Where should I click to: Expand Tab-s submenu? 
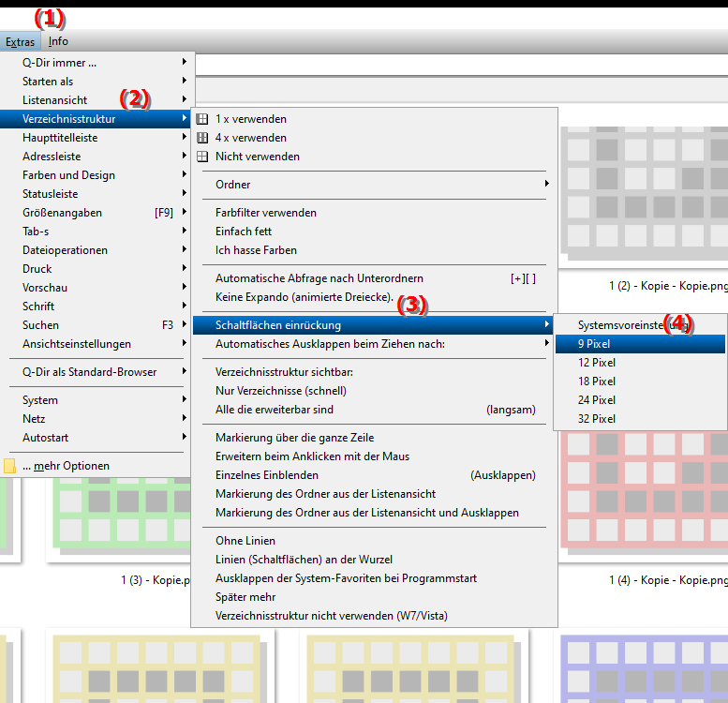pyautogui.click(x=96, y=232)
